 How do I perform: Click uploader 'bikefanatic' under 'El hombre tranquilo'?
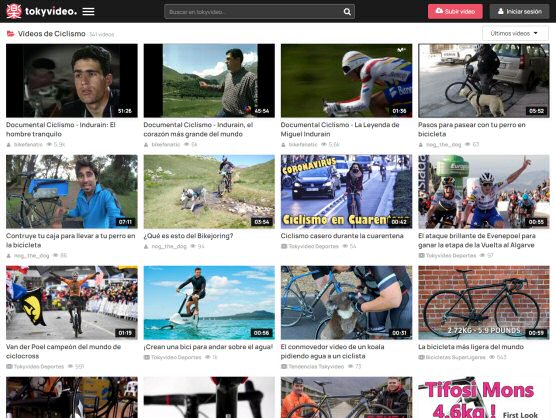pos(28,145)
